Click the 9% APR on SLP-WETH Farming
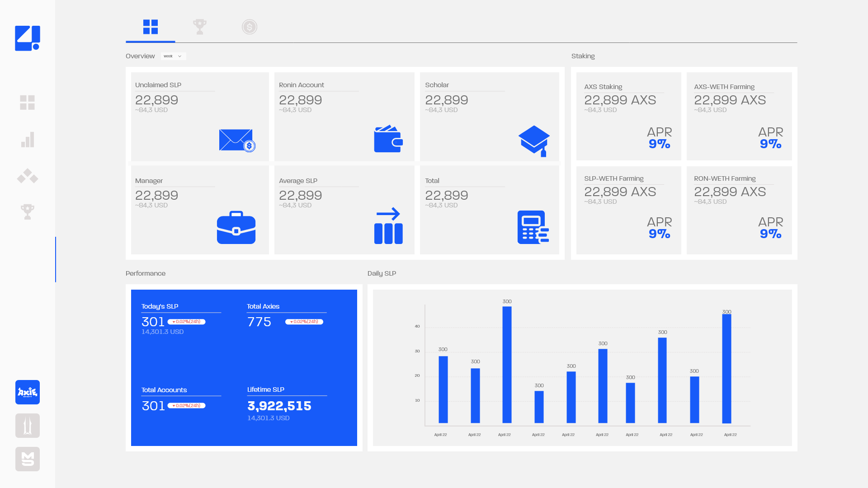This screenshot has width=868, height=488. pyautogui.click(x=659, y=234)
